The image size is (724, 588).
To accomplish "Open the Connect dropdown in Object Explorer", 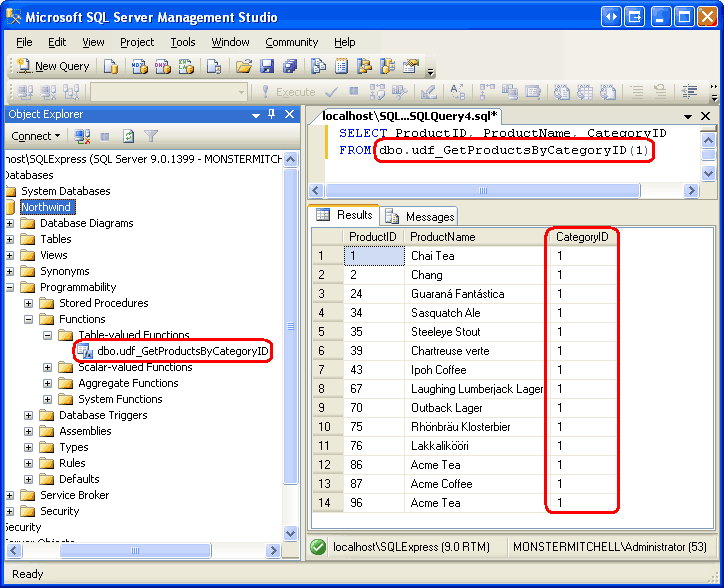I will coord(36,136).
